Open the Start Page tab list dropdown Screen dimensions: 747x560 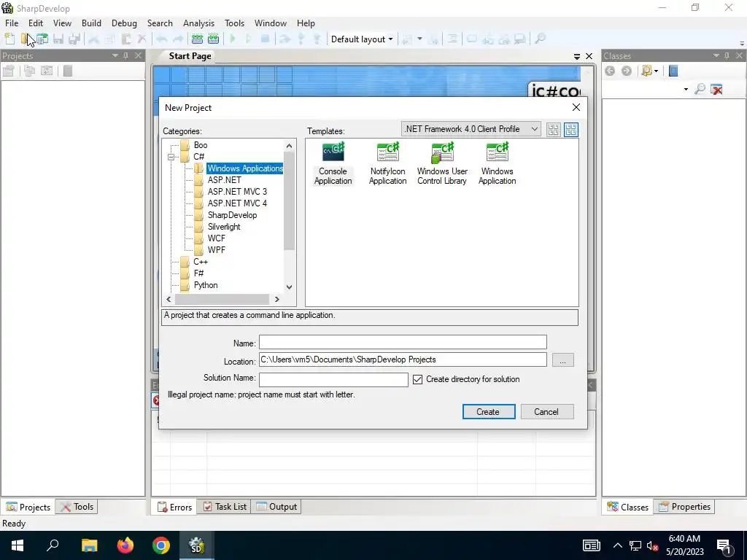(577, 56)
